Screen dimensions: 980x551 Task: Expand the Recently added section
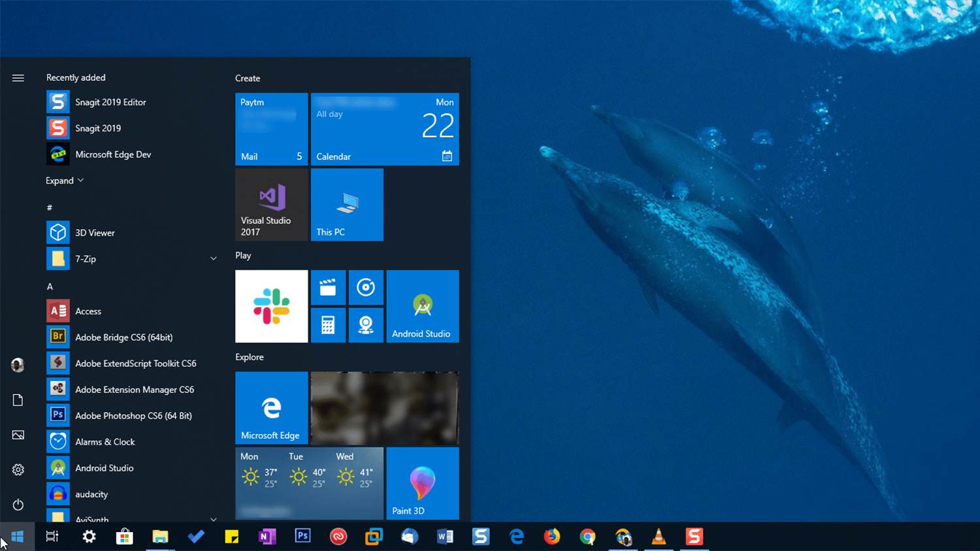click(64, 180)
